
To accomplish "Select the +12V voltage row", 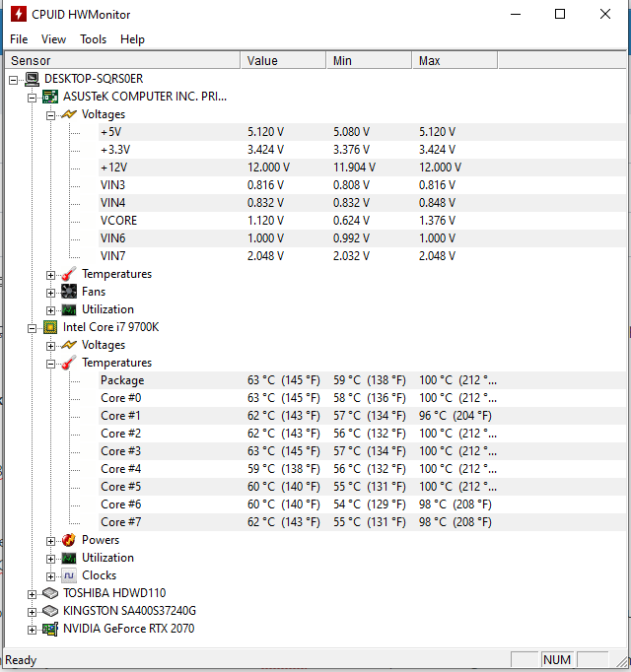I will (x=362, y=168).
